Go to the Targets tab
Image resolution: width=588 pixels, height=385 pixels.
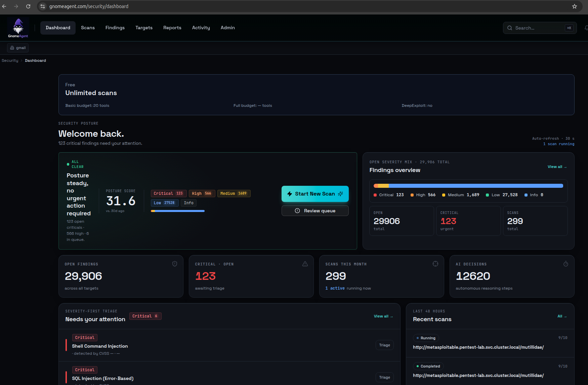point(144,28)
